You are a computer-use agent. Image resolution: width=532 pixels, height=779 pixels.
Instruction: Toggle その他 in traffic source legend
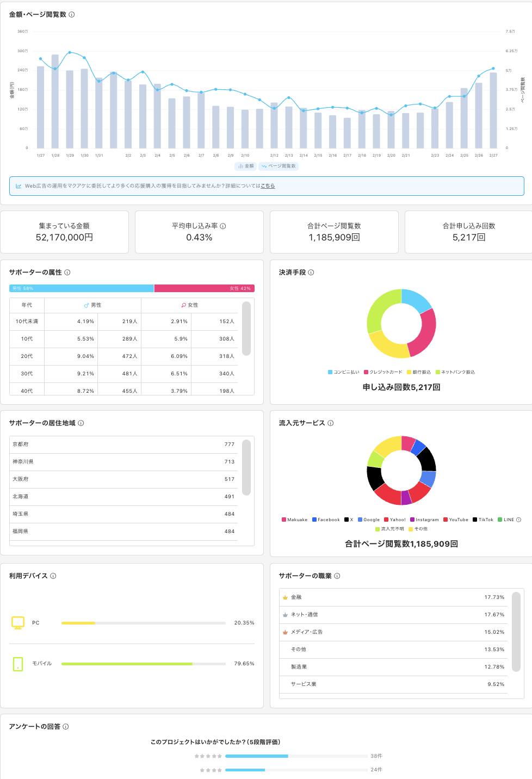418,529
